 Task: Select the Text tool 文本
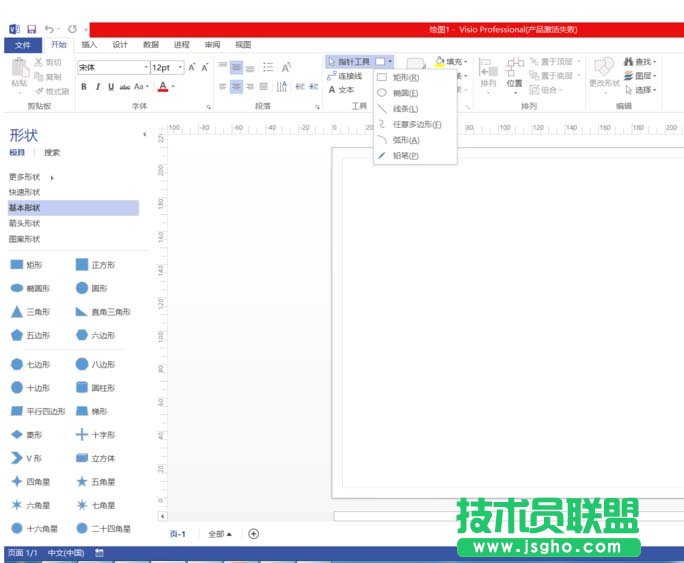(x=341, y=90)
